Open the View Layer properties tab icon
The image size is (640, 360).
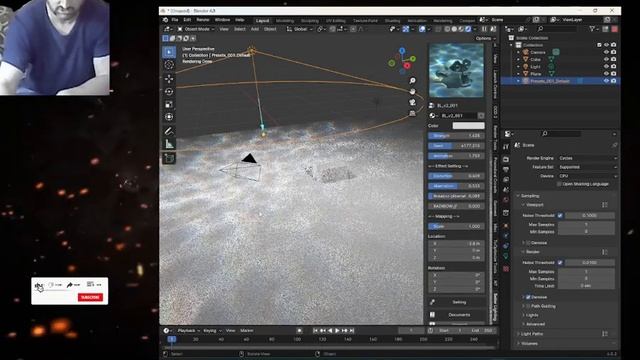tap(506, 180)
